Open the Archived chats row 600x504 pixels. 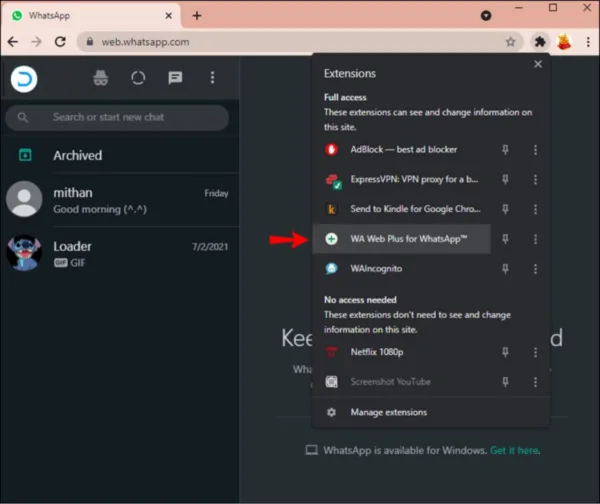(x=120, y=155)
